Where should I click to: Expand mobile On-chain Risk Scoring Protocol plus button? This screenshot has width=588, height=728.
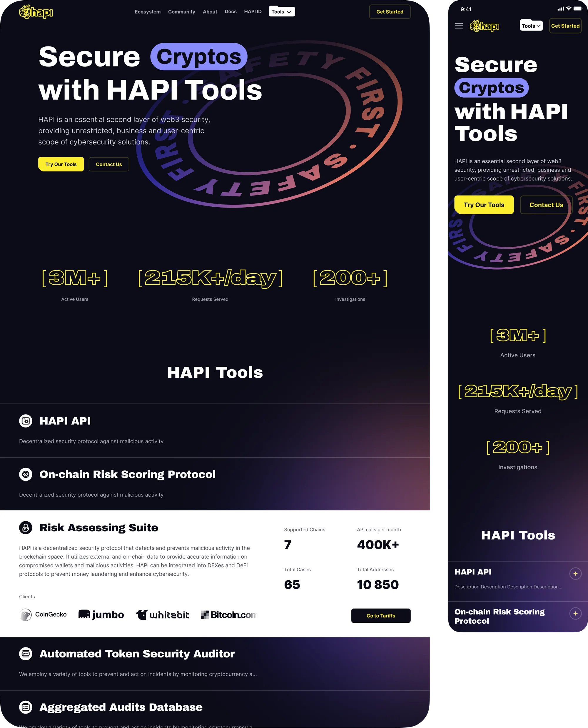click(575, 614)
